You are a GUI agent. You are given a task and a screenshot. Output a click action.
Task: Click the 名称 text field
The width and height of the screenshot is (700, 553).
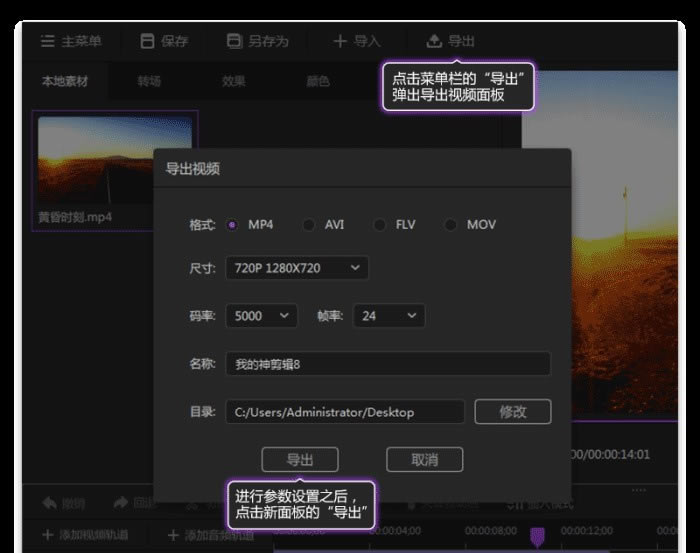click(x=388, y=364)
